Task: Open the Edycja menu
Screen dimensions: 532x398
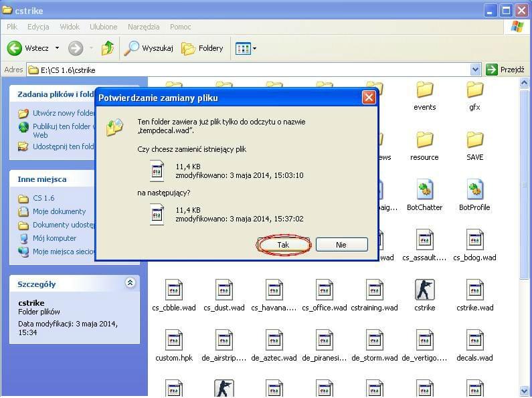Action: tap(38, 27)
